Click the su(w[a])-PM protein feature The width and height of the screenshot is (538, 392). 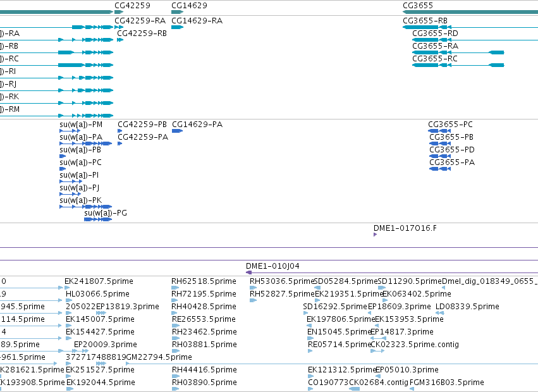(70, 131)
